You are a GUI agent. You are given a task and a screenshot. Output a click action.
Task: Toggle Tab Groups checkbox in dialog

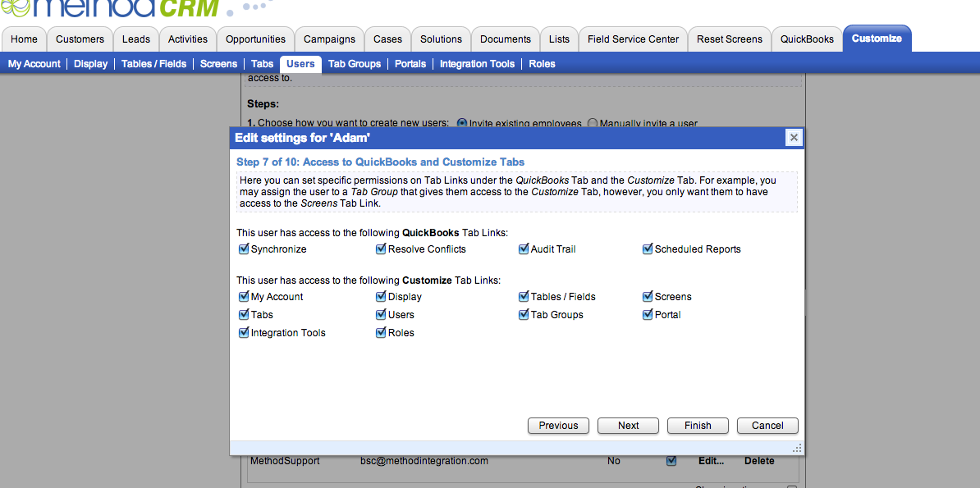524,314
